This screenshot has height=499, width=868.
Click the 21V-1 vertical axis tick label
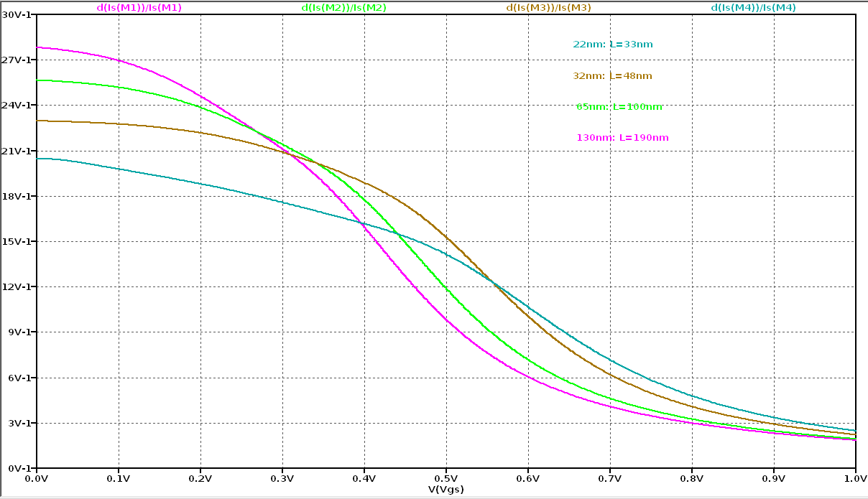17,151
